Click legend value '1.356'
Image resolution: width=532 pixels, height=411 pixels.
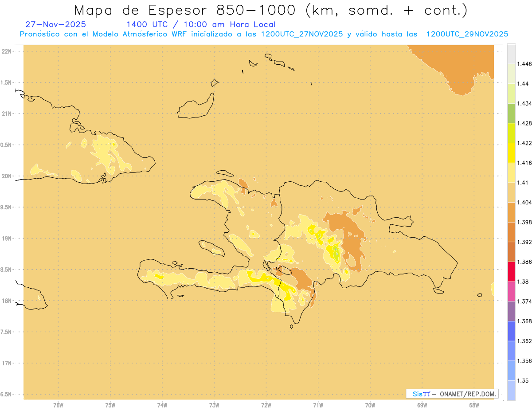pyautogui.click(x=524, y=361)
